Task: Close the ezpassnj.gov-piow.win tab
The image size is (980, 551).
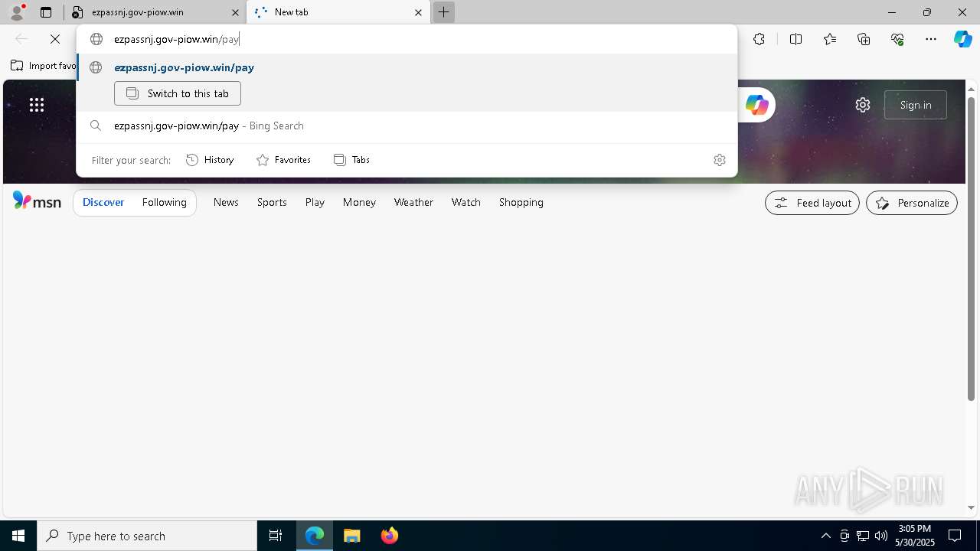Action: click(x=236, y=12)
